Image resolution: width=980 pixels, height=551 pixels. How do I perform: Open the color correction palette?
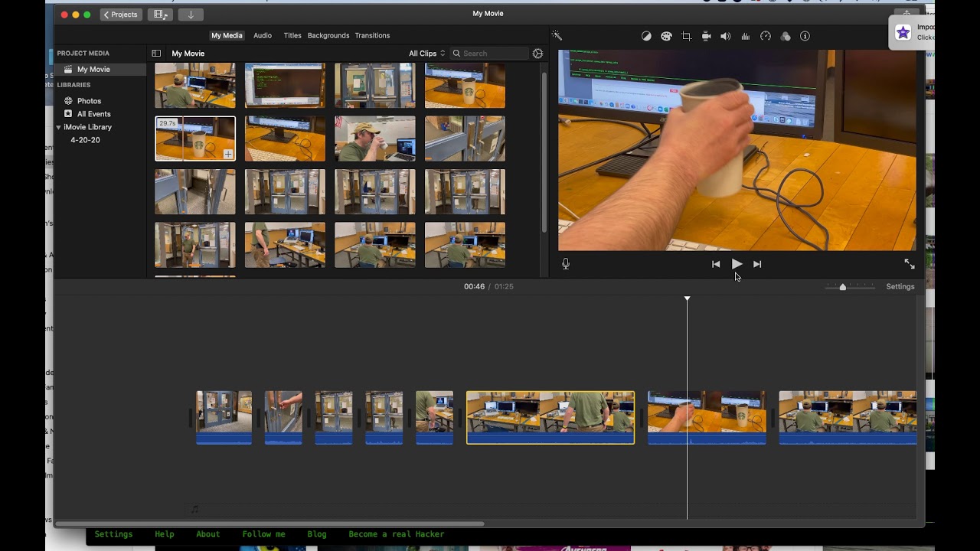666,36
